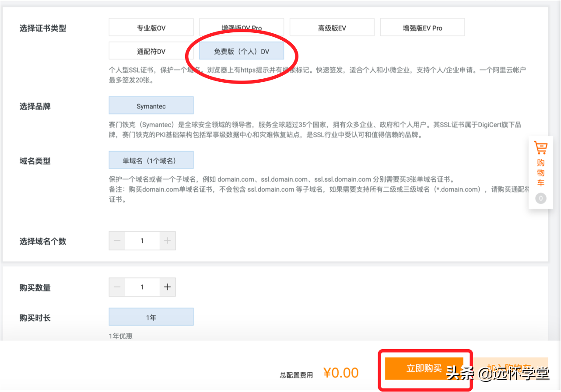The image size is (561, 392).
Task: Increase the domain count with plus
Action: [x=167, y=241]
